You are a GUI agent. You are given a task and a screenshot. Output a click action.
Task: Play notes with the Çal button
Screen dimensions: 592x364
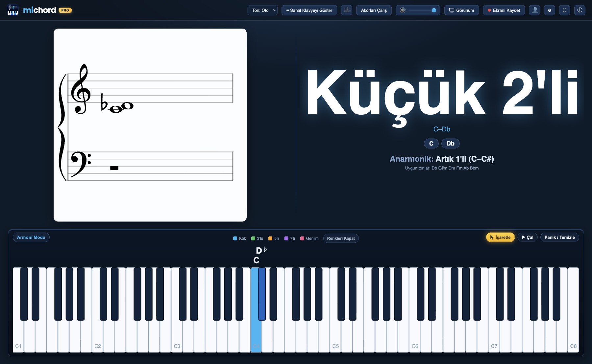[x=528, y=237]
